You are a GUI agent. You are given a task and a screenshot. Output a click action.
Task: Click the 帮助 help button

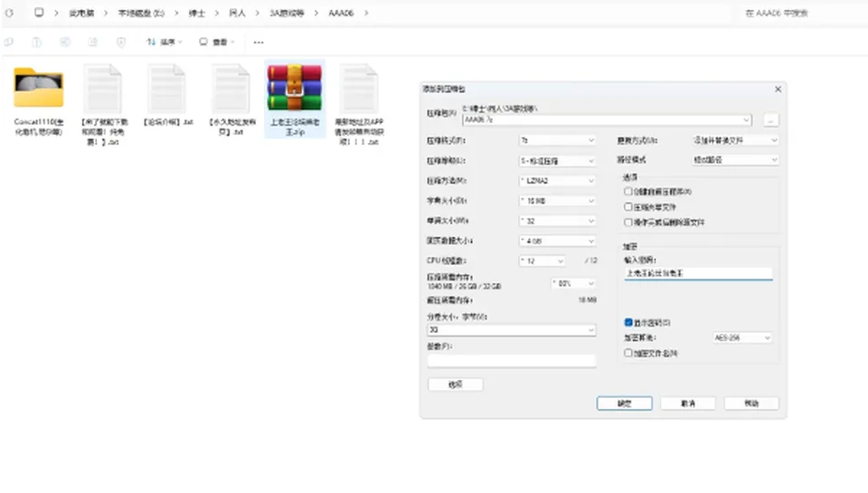751,403
